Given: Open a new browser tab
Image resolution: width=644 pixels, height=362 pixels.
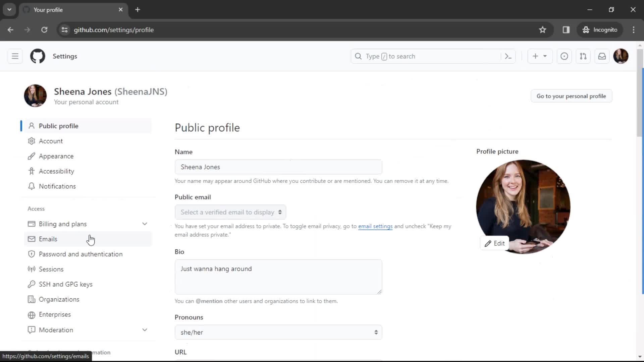Looking at the screenshot, I should click(138, 10).
